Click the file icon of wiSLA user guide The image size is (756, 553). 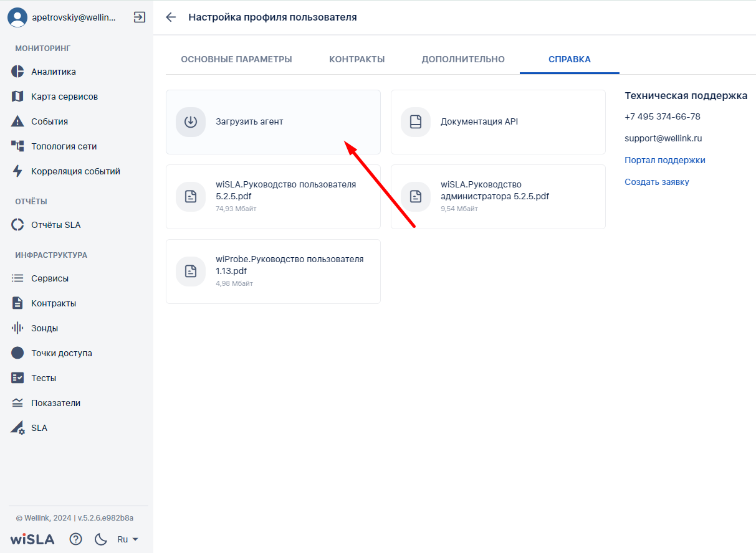[191, 197]
